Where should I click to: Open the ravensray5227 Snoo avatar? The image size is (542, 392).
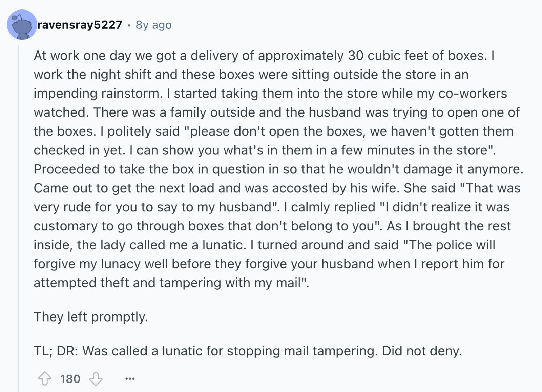[22, 25]
